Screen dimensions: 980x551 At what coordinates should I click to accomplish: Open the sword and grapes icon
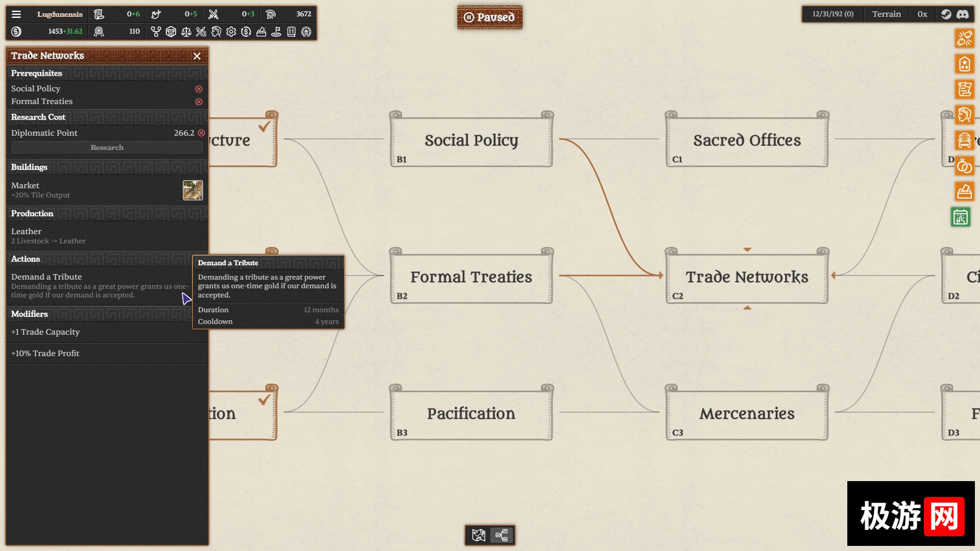201,32
